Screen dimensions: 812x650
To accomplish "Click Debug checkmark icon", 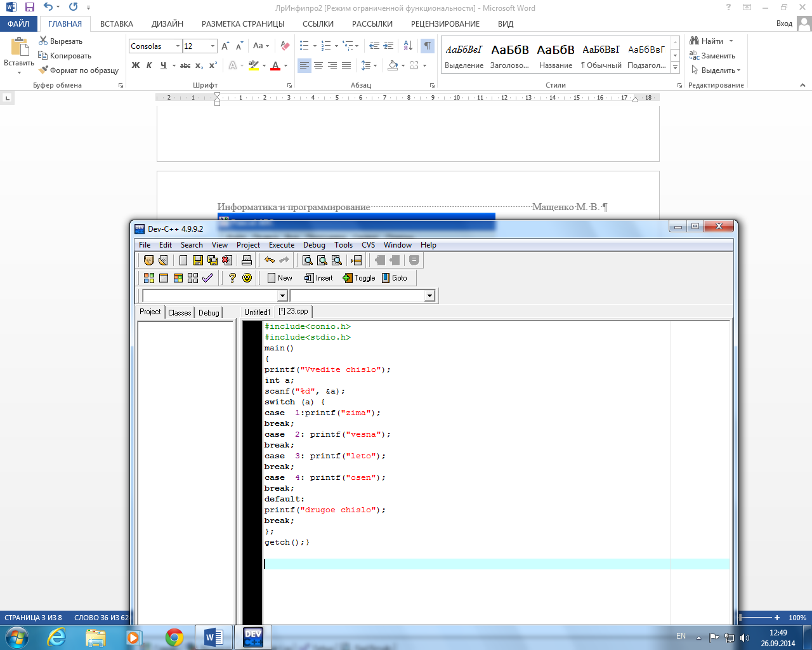I will tap(207, 278).
